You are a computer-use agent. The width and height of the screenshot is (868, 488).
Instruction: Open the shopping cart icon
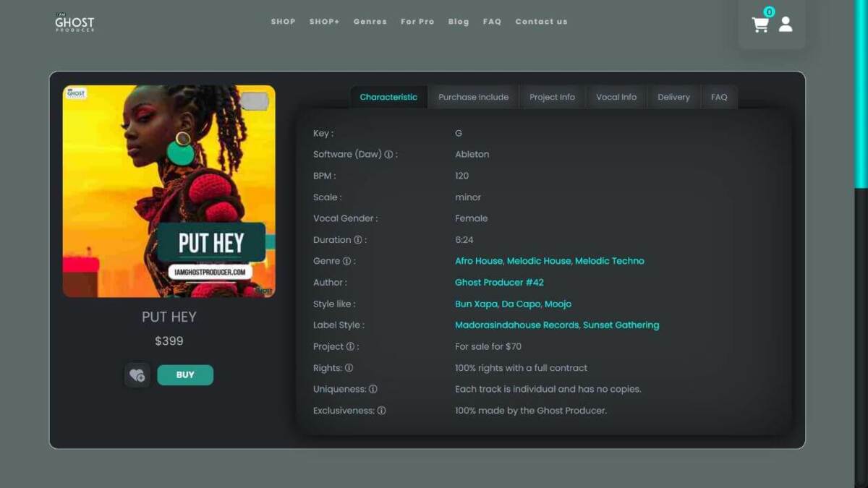coord(759,25)
